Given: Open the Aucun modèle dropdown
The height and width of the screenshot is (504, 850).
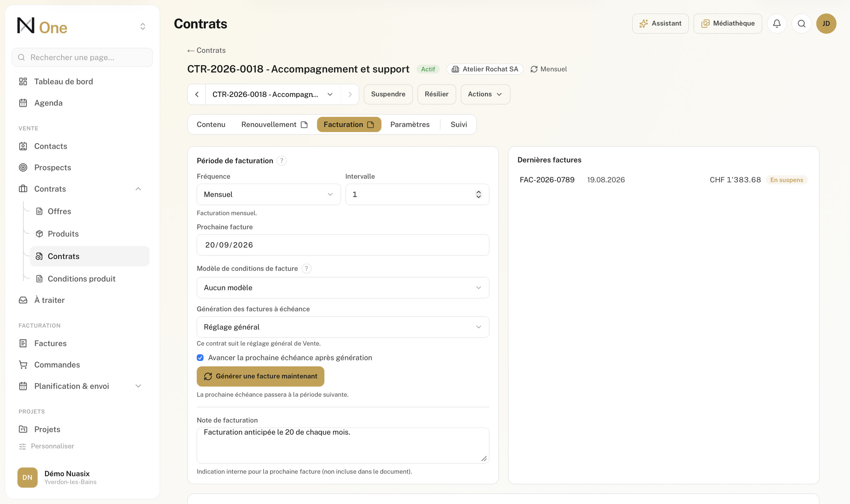Looking at the screenshot, I should 343,288.
